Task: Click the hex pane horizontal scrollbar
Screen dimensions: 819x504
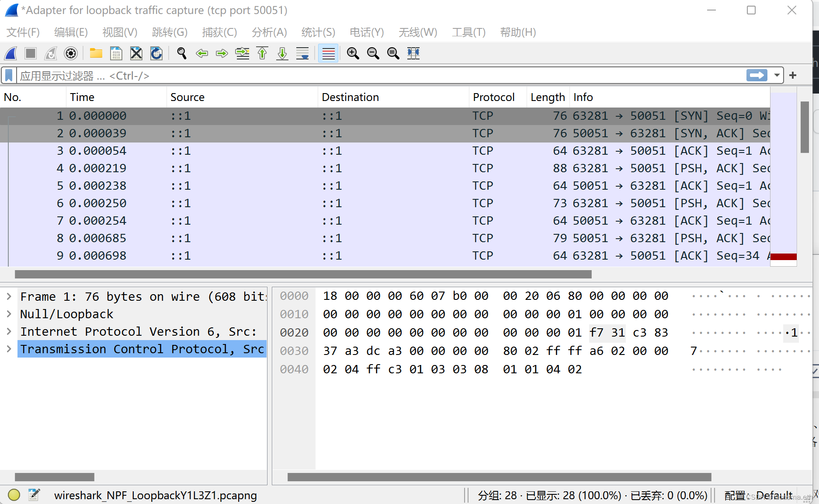Action: pyautogui.click(x=499, y=477)
